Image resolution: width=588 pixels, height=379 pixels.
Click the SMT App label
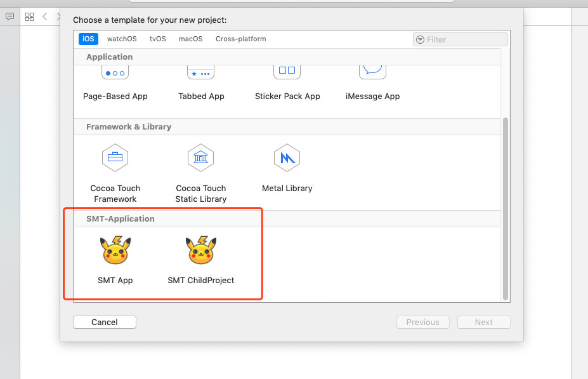[x=115, y=281]
